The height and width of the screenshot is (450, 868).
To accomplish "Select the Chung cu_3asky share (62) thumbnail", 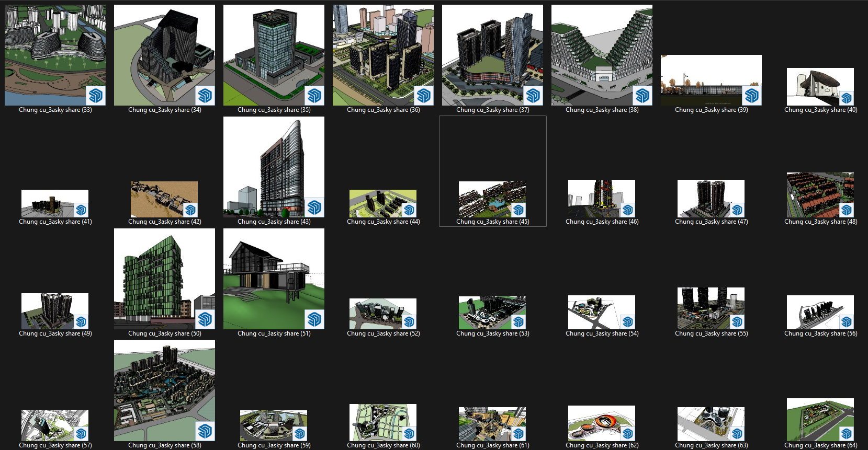I will pyautogui.click(x=602, y=423).
